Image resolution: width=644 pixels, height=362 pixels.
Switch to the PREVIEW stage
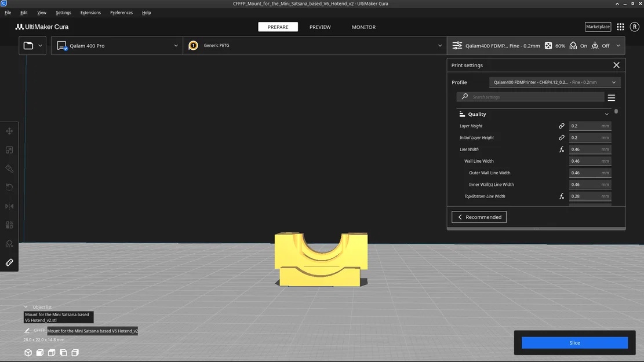(320, 27)
